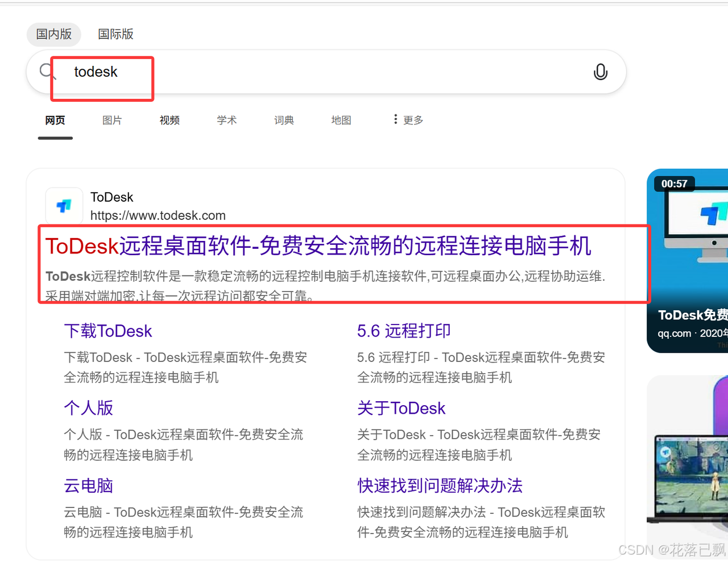This screenshot has width=728, height=562.
Task: Click the microphone voice search icon
Action: 601,72
